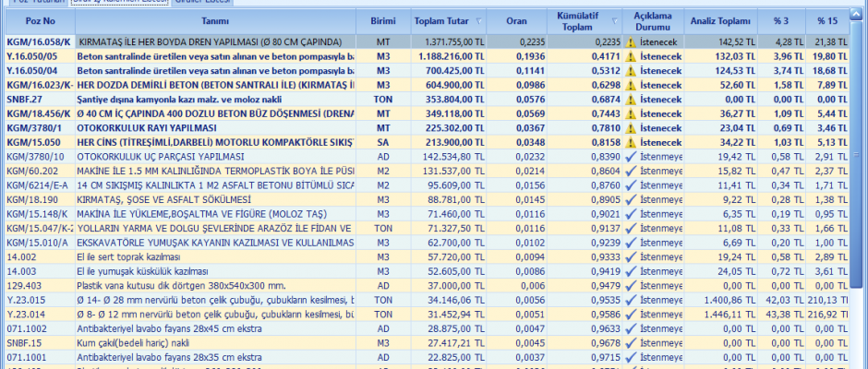Open the Toplam Tutar column filter arrow
Screen dimensions: 868x369
click(x=476, y=20)
